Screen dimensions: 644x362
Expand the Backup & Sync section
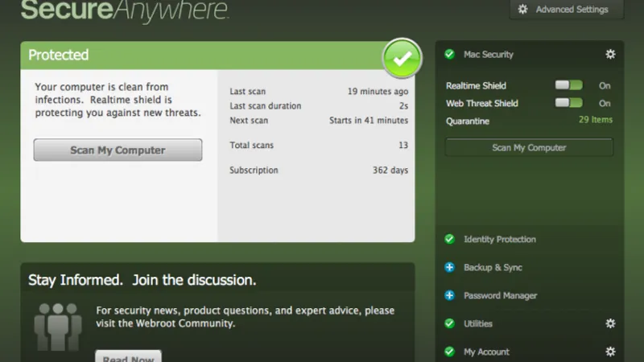(x=493, y=268)
